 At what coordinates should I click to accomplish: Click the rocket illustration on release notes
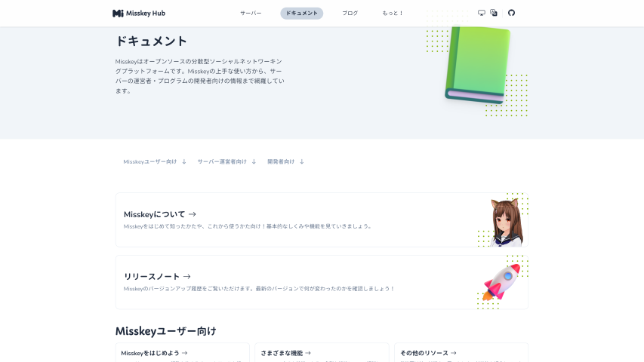click(501, 282)
